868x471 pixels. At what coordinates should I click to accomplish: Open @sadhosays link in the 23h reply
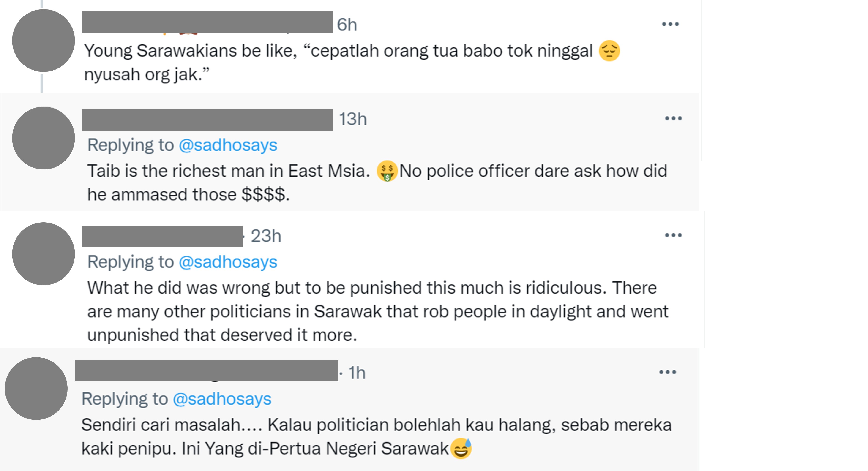click(x=228, y=262)
